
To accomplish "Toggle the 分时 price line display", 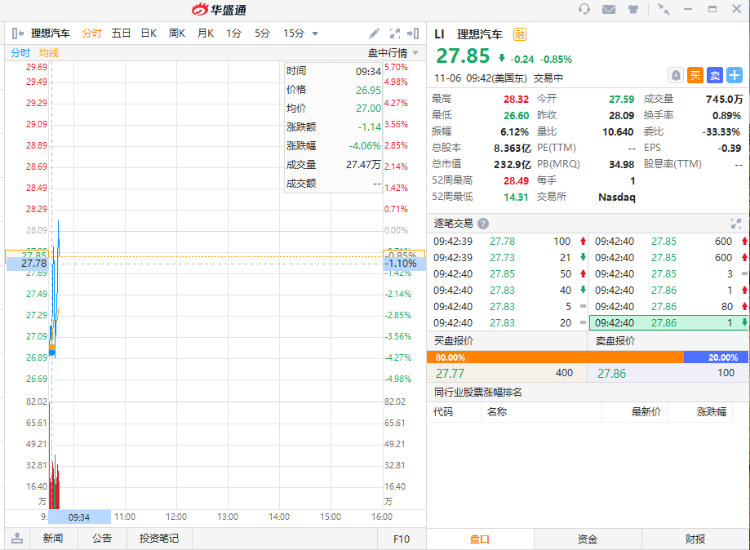I will (20, 53).
